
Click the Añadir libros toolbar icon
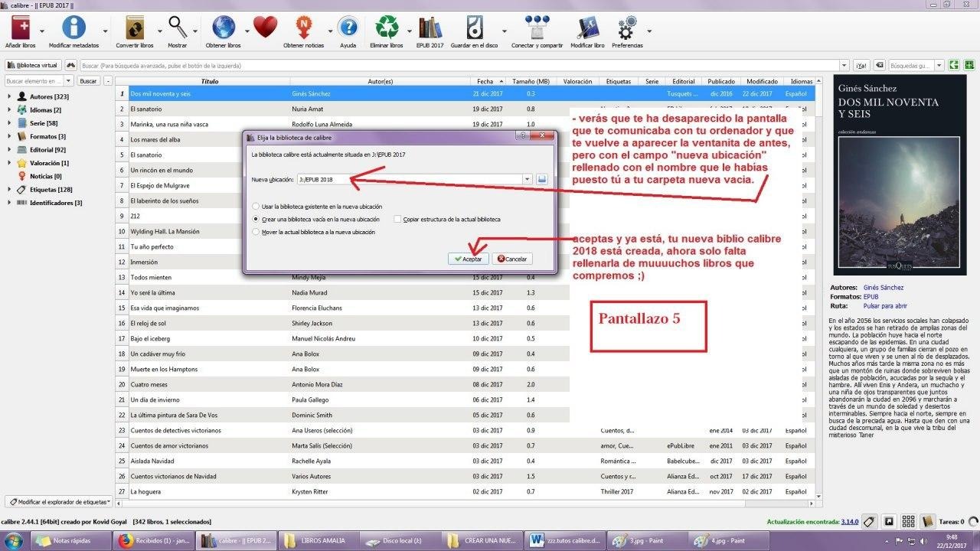point(20,28)
